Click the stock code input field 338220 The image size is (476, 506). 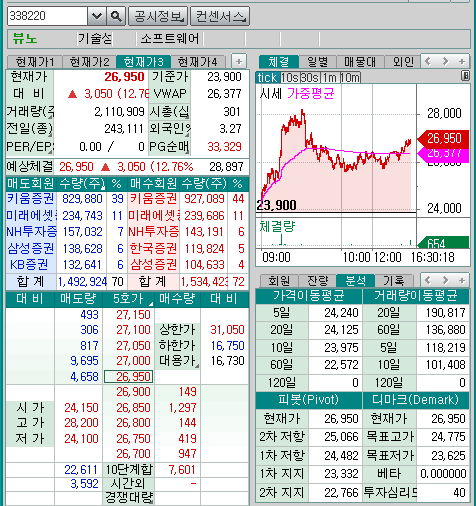tap(47, 16)
